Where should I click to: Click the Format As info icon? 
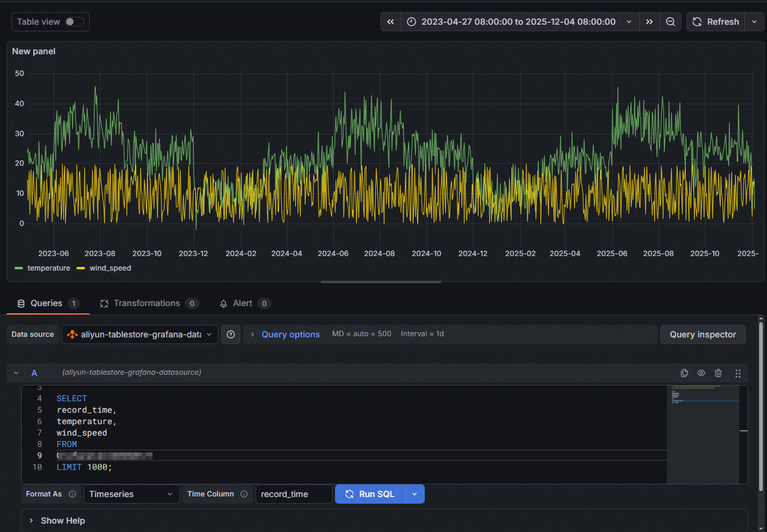coord(72,494)
